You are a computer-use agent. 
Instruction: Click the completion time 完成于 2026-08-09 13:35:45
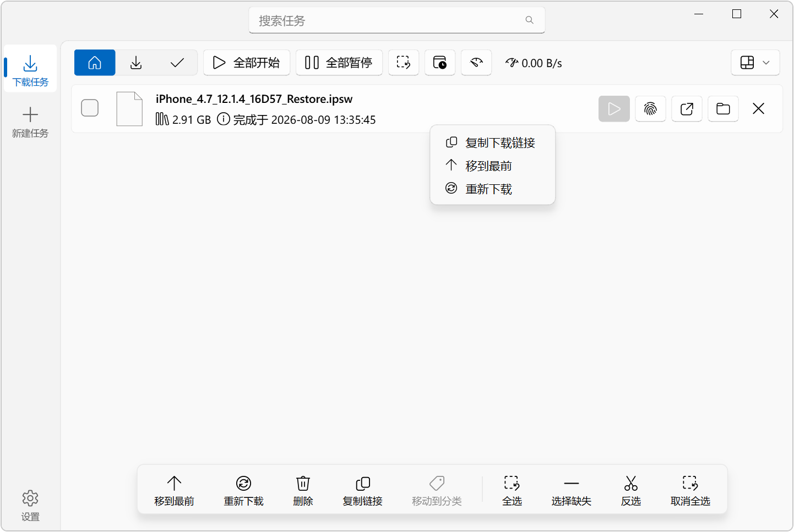pyautogui.click(x=297, y=119)
